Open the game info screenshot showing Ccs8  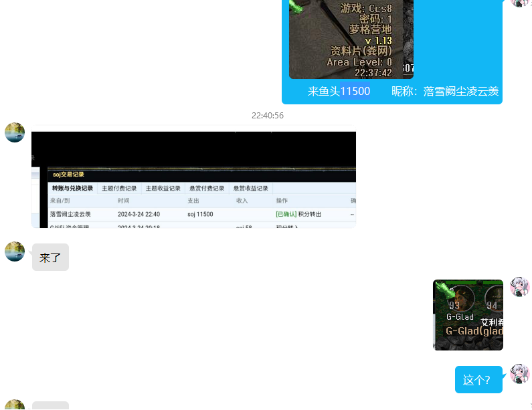click(x=351, y=39)
